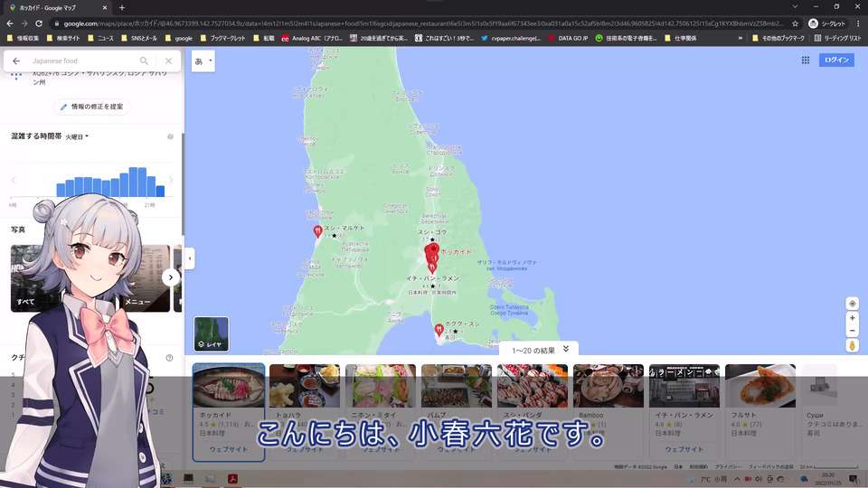Open the 仕事関係 bookmark folder
Screen dimensions: 868x488
[680, 38]
